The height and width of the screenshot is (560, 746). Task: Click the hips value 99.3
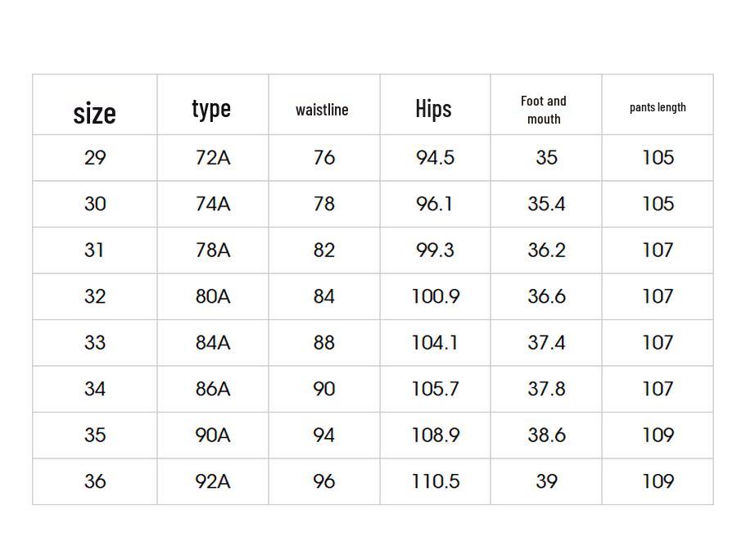pos(435,250)
